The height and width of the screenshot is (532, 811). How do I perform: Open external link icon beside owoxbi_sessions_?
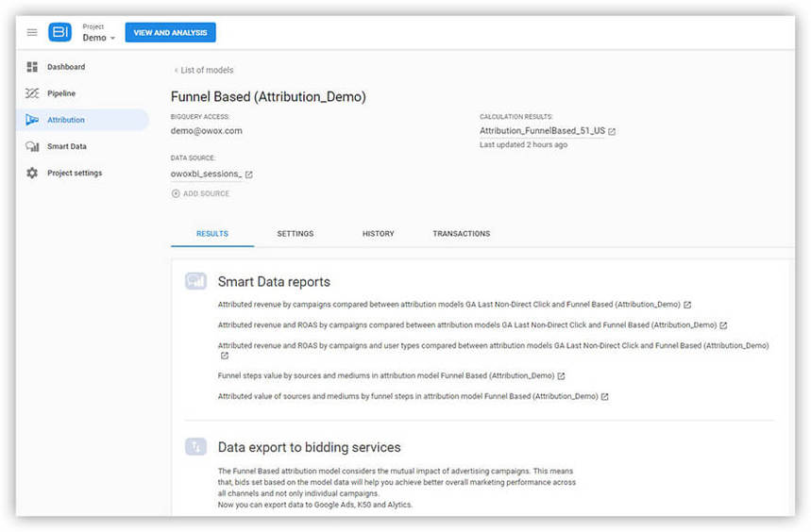[x=249, y=175]
